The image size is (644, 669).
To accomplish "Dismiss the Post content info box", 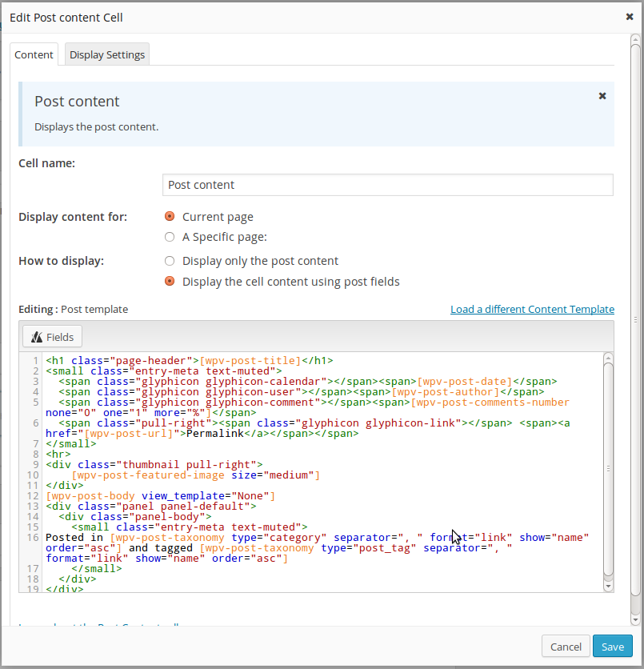I will (x=602, y=96).
